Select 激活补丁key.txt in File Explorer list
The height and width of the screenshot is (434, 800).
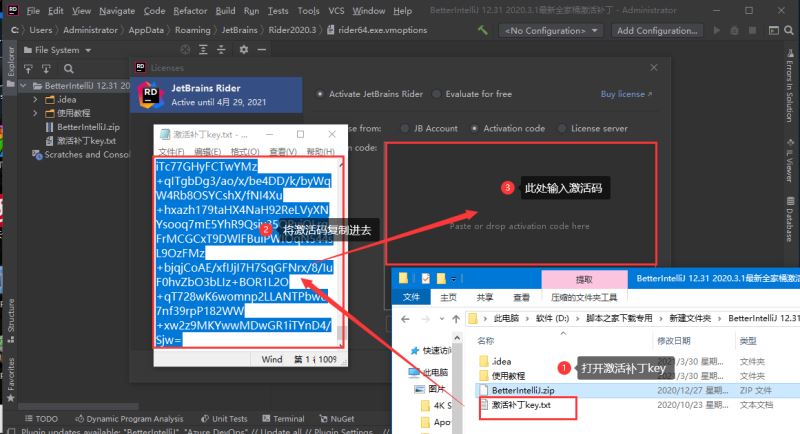pyautogui.click(x=521, y=405)
